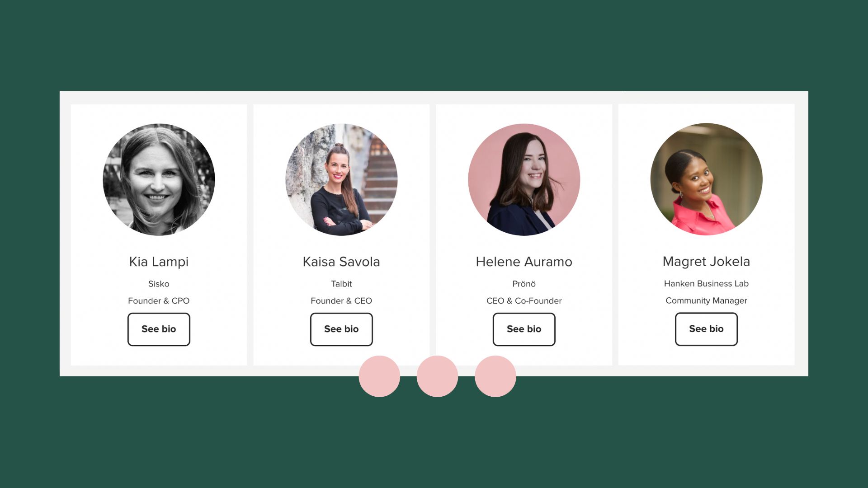868x488 pixels.
Task: Select the first pink carousel dot
Action: click(379, 376)
